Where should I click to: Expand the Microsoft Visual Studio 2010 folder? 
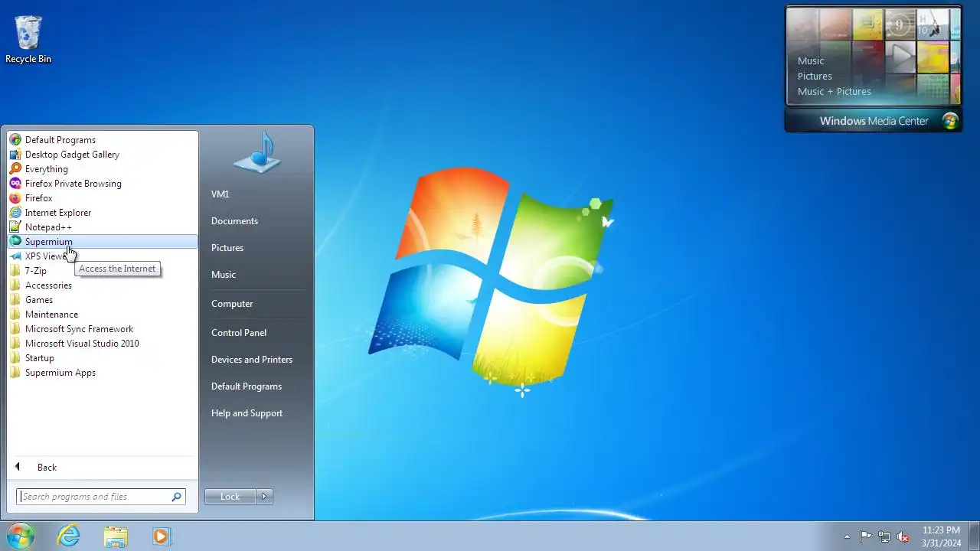click(103, 344)
